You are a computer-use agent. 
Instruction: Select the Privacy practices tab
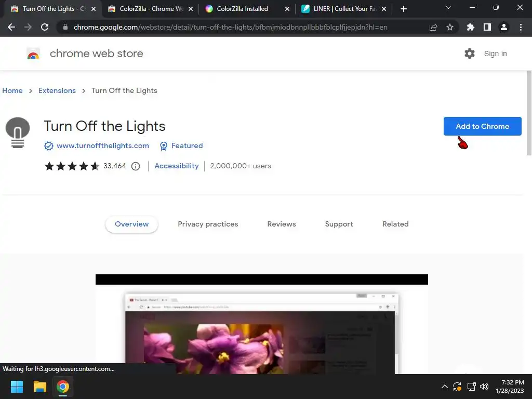tap(208, 224)
